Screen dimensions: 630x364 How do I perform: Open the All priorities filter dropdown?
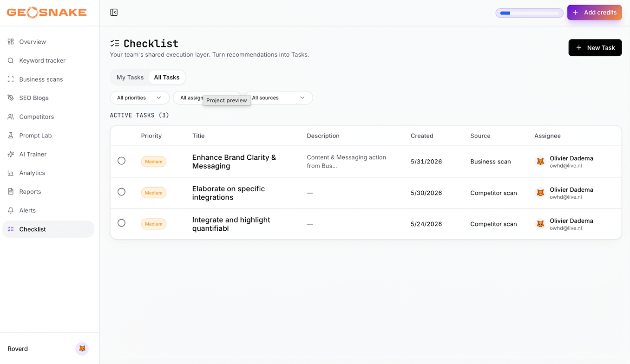(139, 98)
